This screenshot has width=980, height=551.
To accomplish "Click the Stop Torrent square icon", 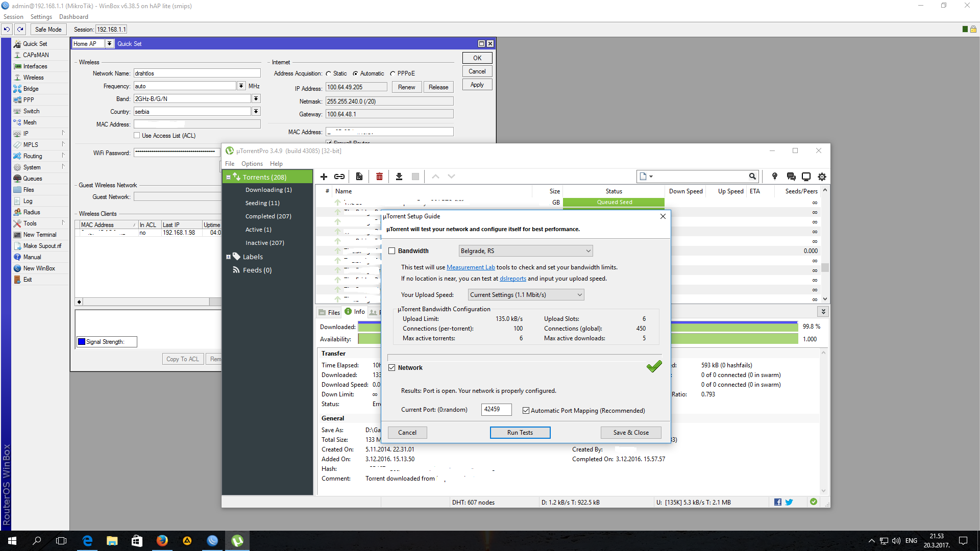I will click(x=415, y=177).
